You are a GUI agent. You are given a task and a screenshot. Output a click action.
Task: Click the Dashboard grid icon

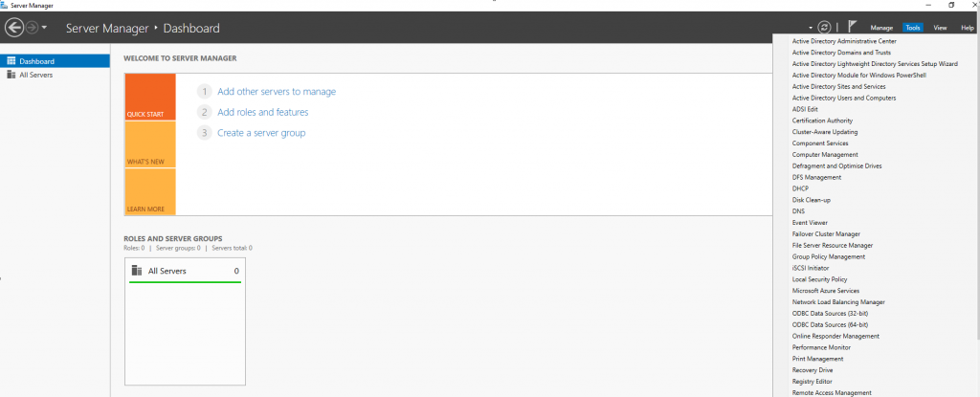pyautogui.click(x=11, y=61)
